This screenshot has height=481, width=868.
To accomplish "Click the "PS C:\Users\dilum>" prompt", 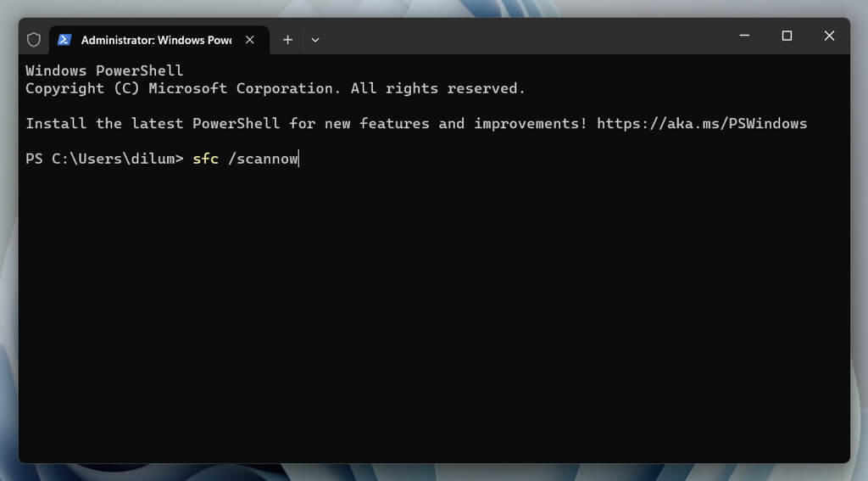I will (x=104, y=159).
